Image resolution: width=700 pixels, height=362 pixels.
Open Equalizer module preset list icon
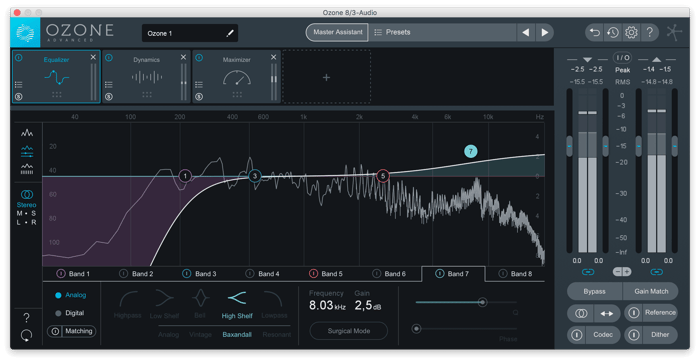pos(18,84)
